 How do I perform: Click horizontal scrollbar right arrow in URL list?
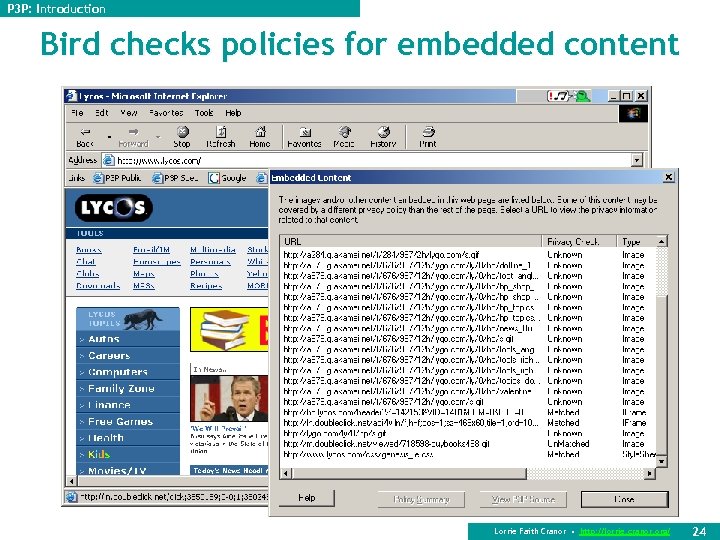point(650,473)
